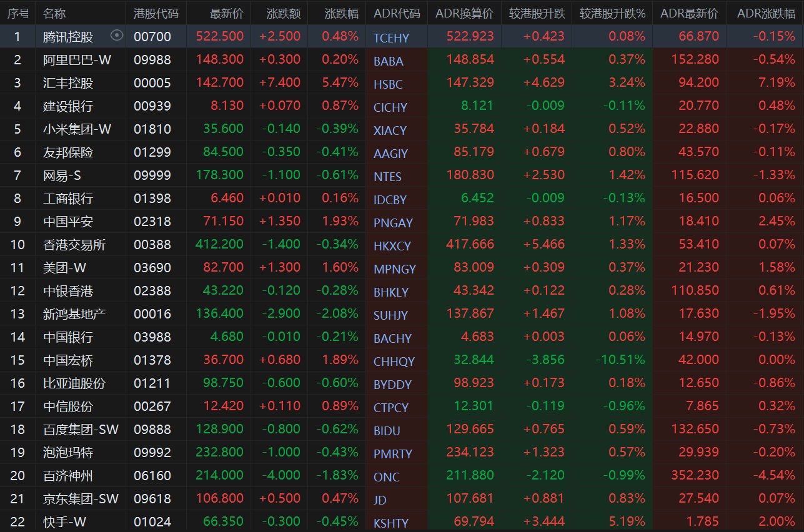This screenshot has height=532, width=804.
Task: Open 京东集团-SW stock name
Action: click(81, 499)
